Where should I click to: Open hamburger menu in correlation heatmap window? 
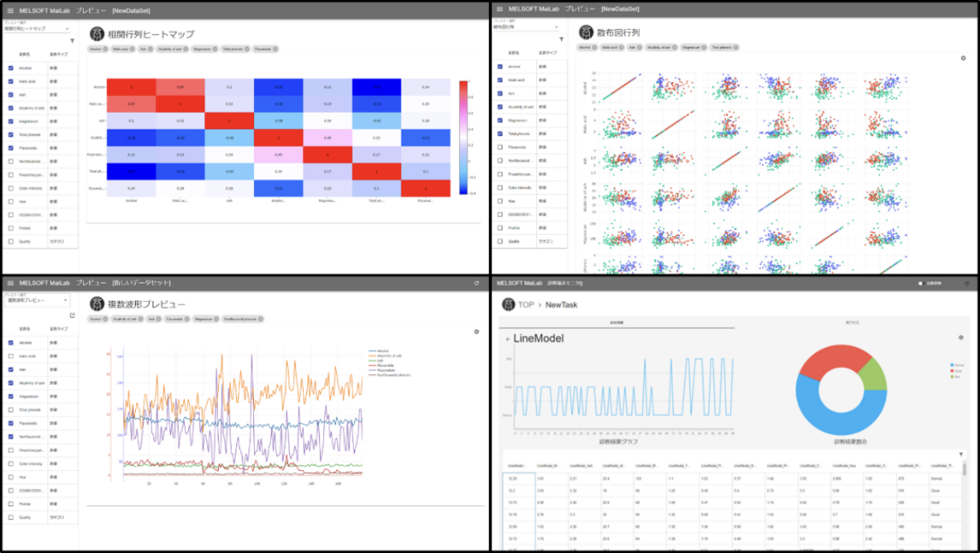tap(9, 9)
